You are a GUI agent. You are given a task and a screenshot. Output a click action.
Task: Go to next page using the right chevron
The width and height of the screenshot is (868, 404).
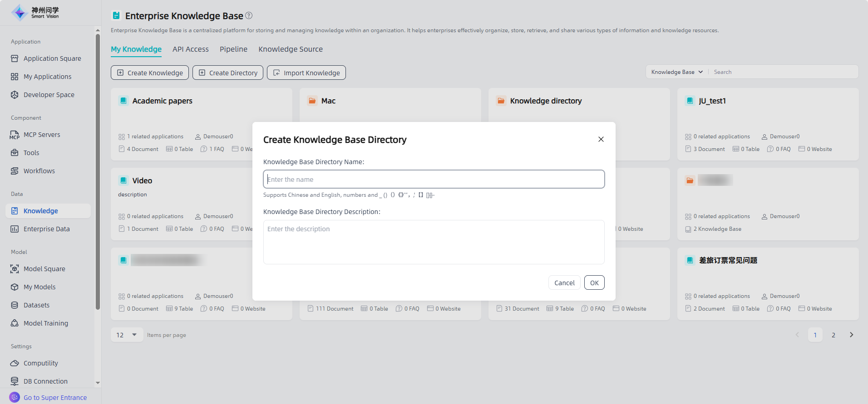coord(851,335)
